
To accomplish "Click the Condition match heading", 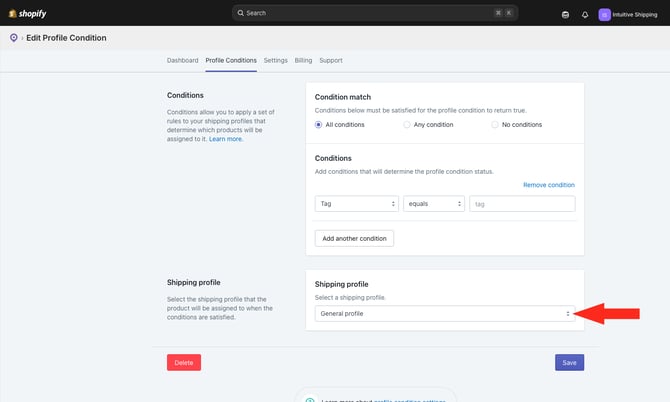I will click(x=343, y=97).
